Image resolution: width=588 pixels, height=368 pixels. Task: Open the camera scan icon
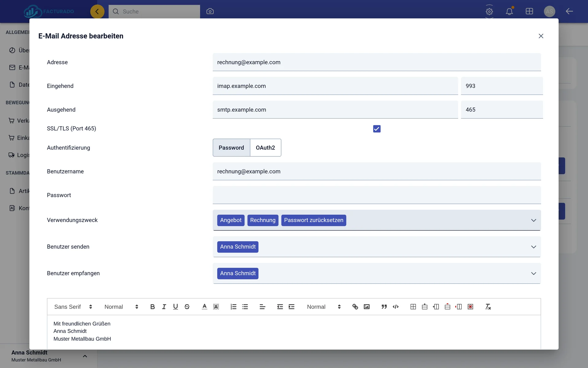point(210,11)
